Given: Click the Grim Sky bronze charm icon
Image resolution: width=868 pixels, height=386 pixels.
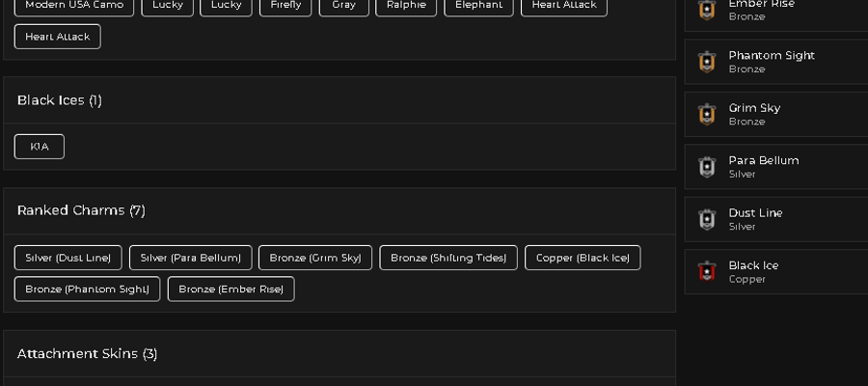Looking at the screenshot, I should click(x=707, y=114).
